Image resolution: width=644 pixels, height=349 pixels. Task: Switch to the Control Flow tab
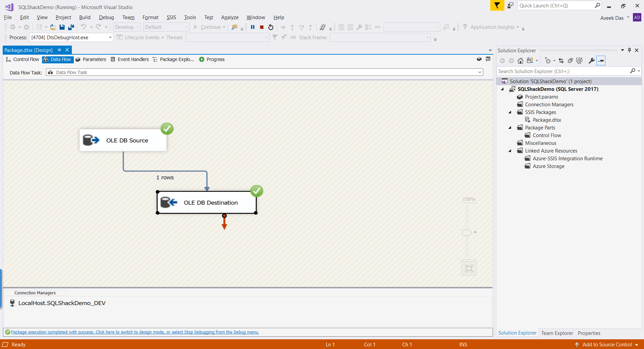click(x=26, y=59)
